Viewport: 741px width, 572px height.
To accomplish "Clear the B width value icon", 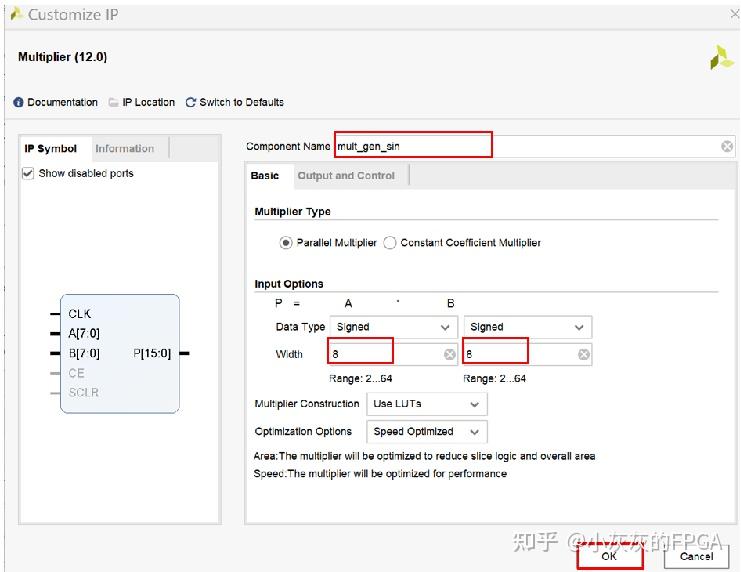I will pyautogui.click(x=584, y=354).
